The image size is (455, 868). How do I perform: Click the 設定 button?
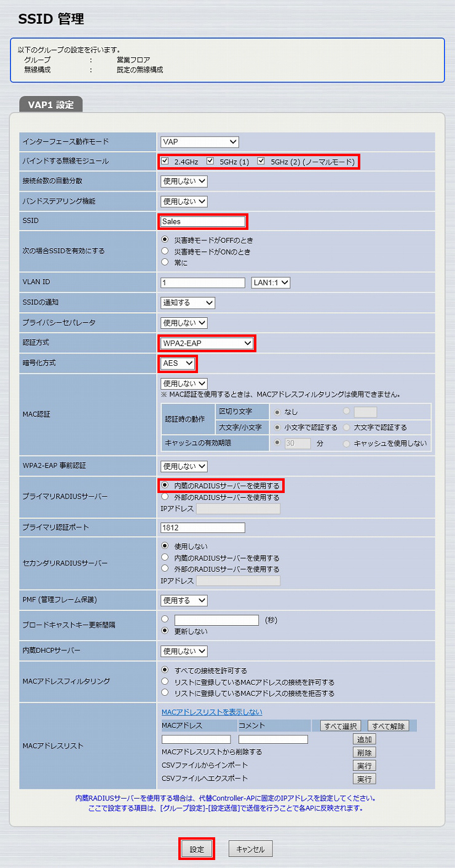pos(197,850)
